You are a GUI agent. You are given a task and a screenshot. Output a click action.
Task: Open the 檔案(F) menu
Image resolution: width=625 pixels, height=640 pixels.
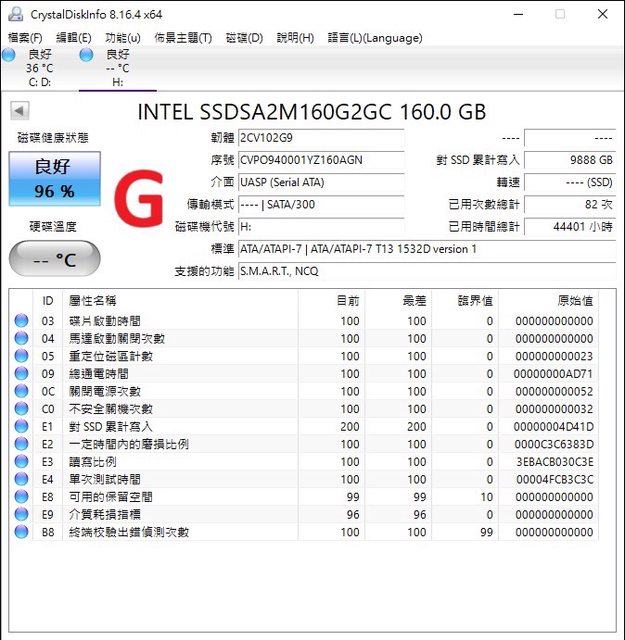pyautogui.click(x=25, y=38)
